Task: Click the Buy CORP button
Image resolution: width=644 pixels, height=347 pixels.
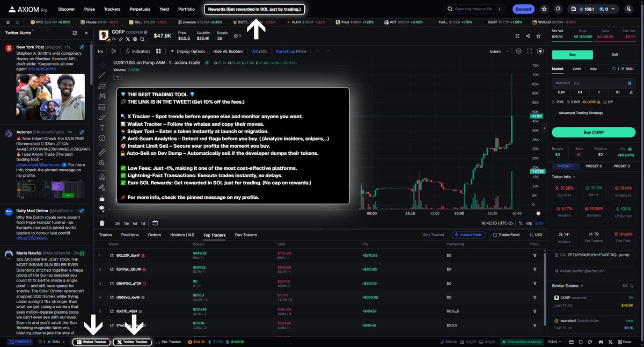Action: click(x=594, y=132)
